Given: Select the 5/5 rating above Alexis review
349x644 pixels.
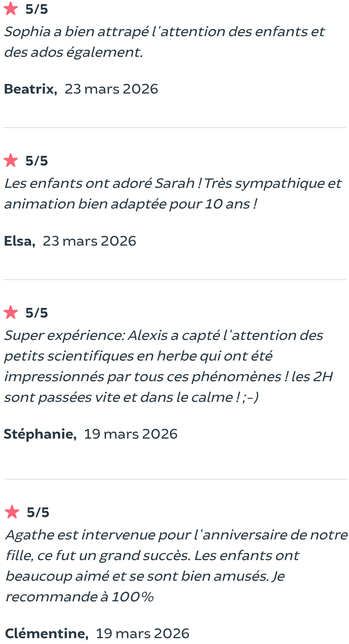Looking at the screenshot, I should coord(36,313).
